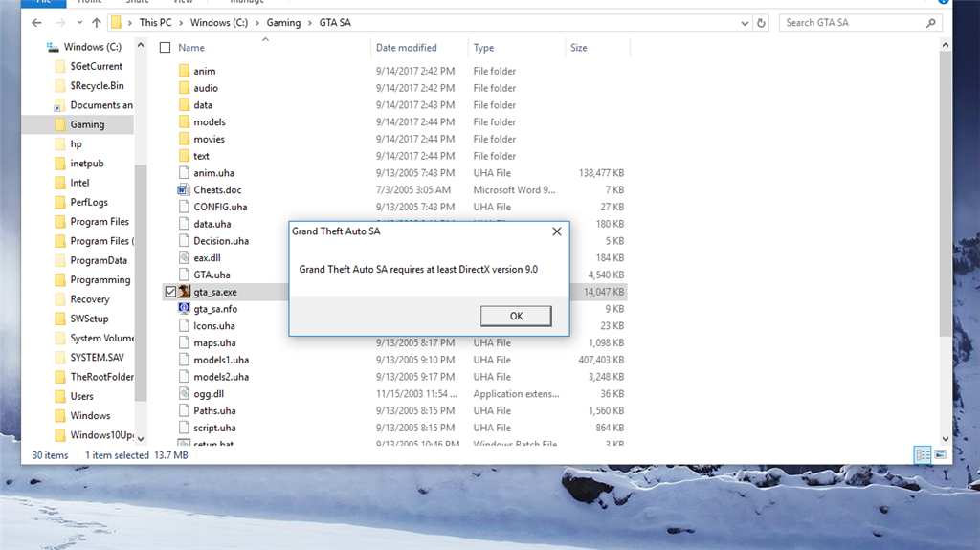The width and height of the screenshot is (980, 550).
Task: Select the Decision.uha file
Action: pos(221,241)
